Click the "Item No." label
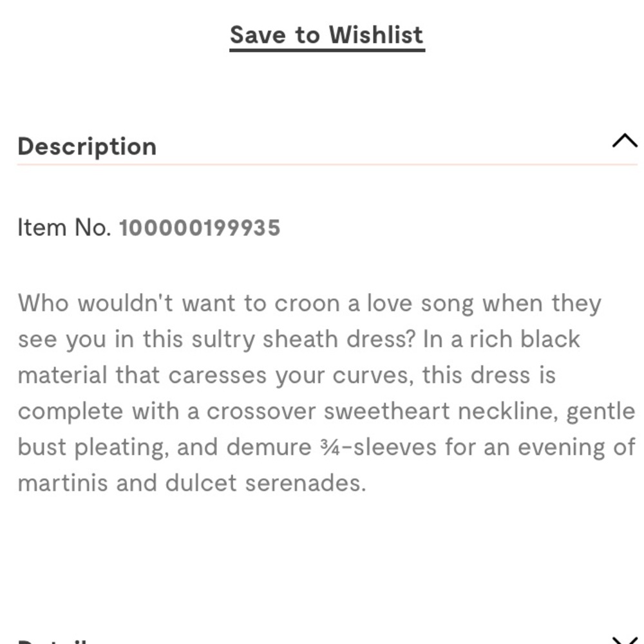644x644 pixels. point(64,228)
